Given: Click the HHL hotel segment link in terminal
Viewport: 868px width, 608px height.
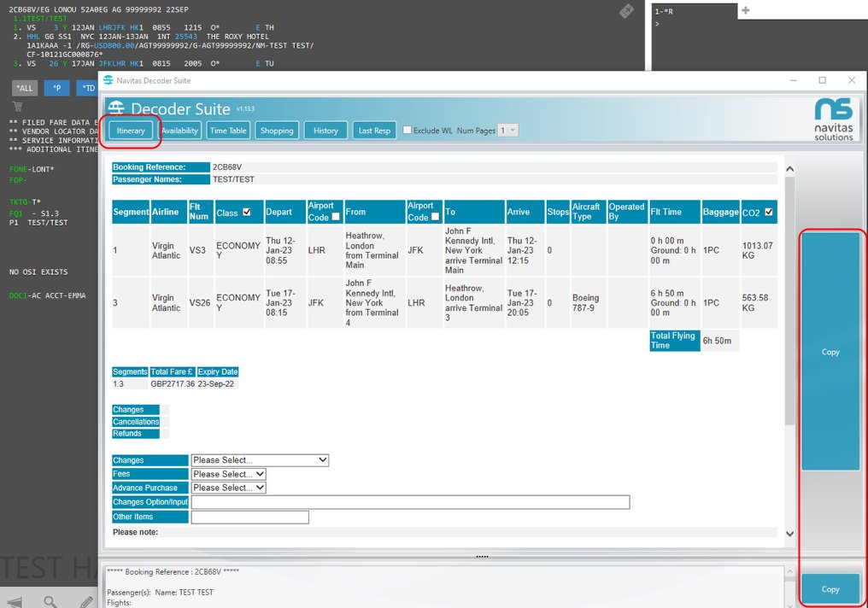Looking at the screenshot, I should pyautogui.click(x=33, y=37).
